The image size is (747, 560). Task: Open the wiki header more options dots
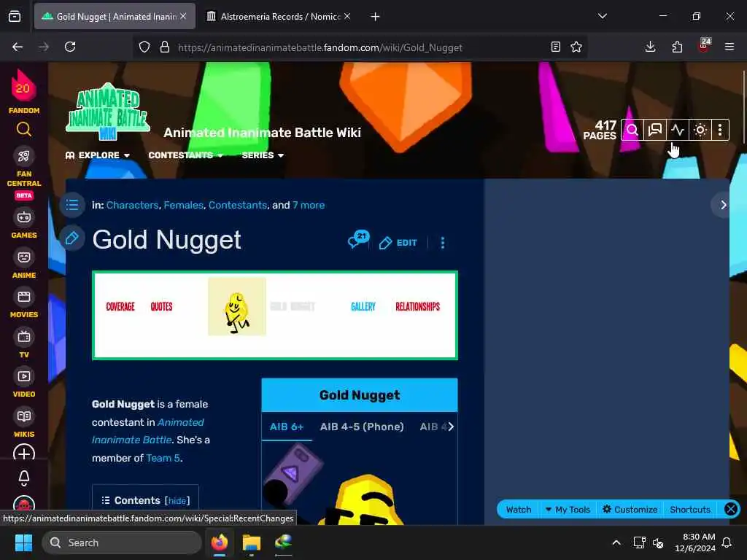720,130
